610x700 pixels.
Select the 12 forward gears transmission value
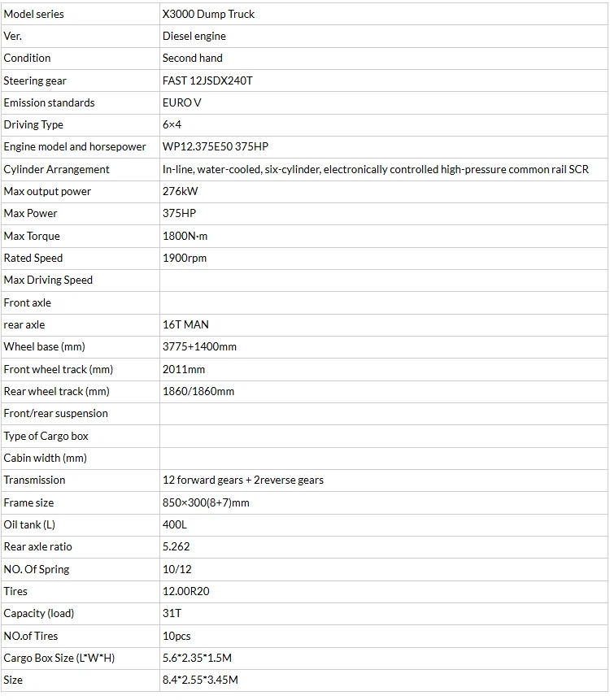click(x=242, y=480)
